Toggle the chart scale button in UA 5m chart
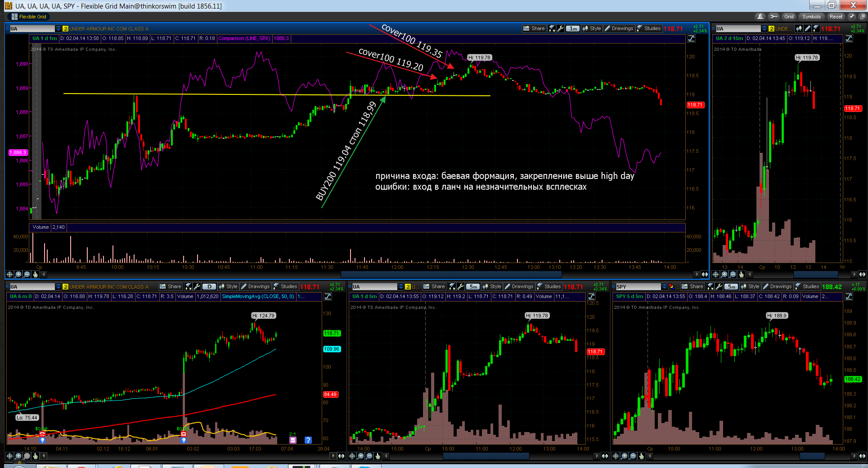The image size is (868, 468). point(592,297)
